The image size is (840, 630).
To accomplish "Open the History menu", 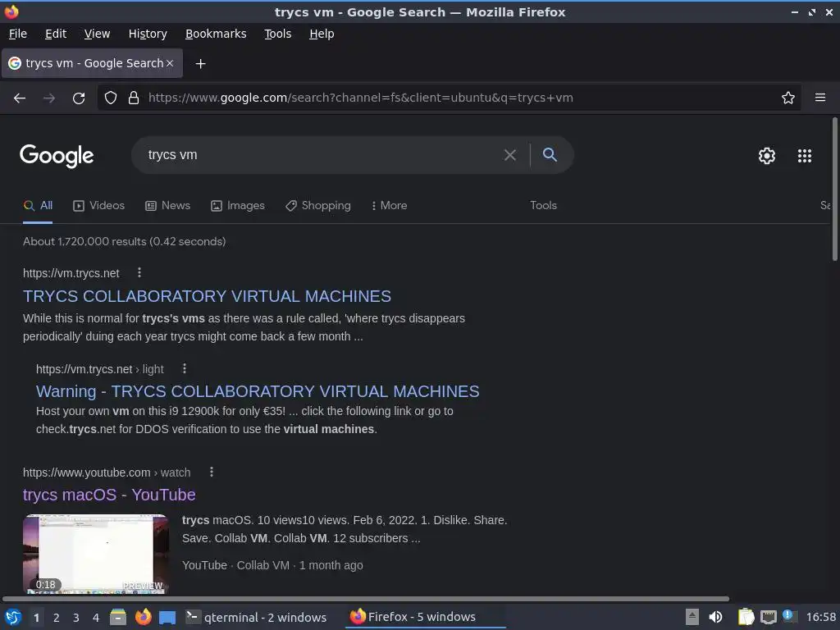I will [148, 34].
